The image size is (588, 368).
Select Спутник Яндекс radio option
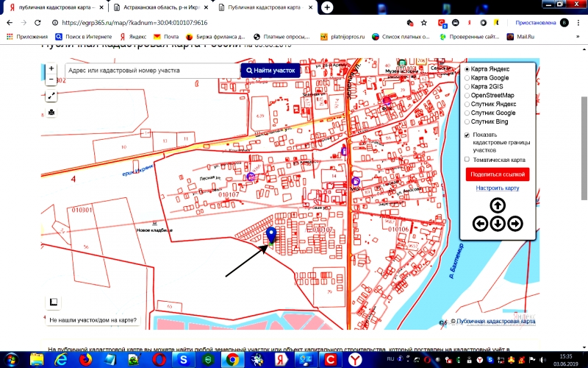point(467,104)
